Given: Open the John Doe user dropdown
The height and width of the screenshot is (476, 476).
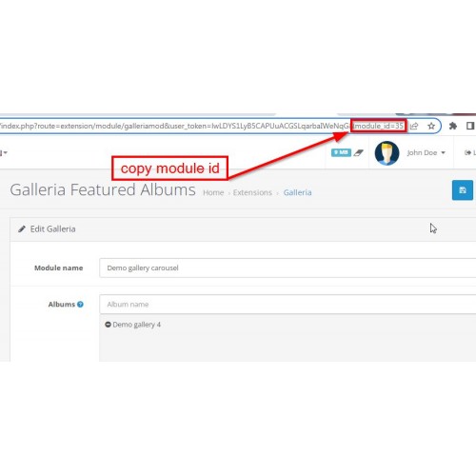Looking at the screenshot, I should point(426,153).
